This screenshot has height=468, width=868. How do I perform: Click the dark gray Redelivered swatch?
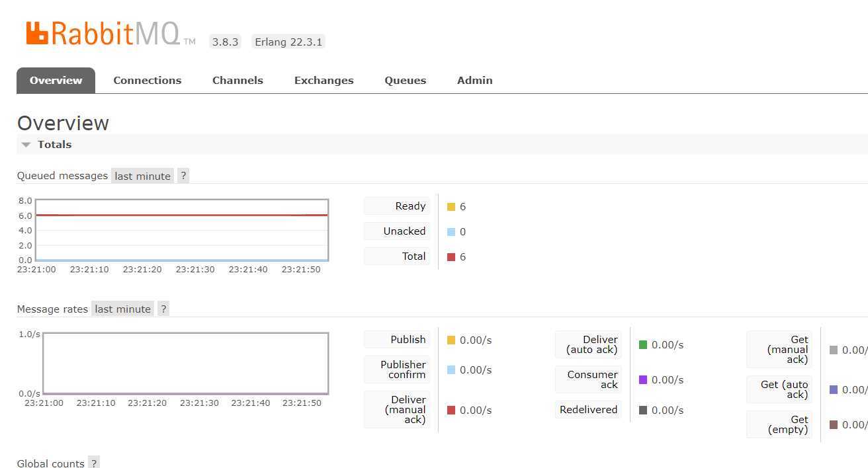pos(643,410)
